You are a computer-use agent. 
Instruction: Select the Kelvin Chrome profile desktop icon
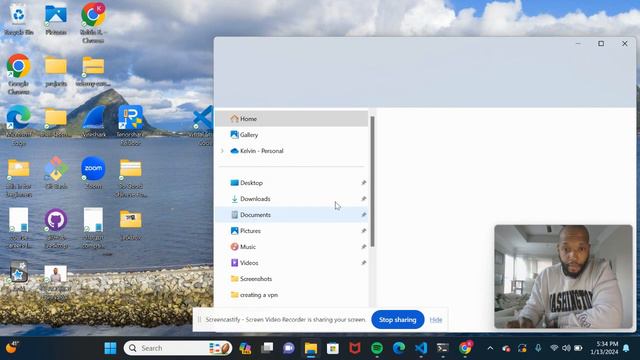pyautogui.click(x=93, y=23)
